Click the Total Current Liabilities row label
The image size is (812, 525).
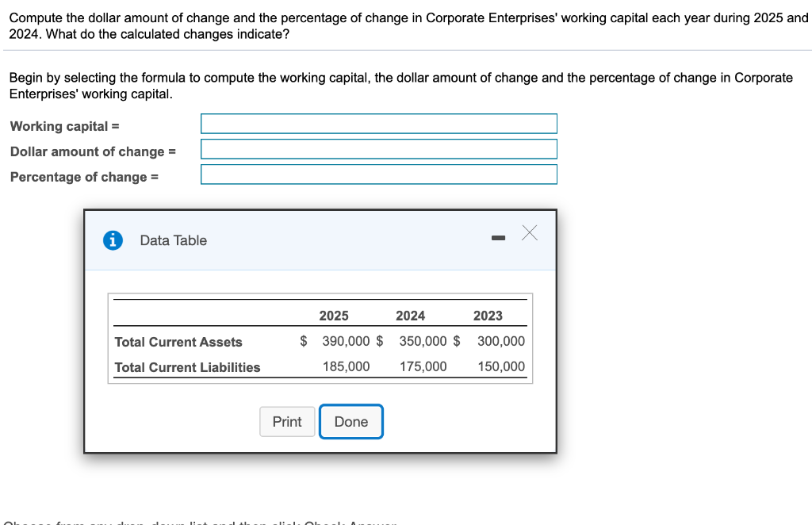[186, 367]
